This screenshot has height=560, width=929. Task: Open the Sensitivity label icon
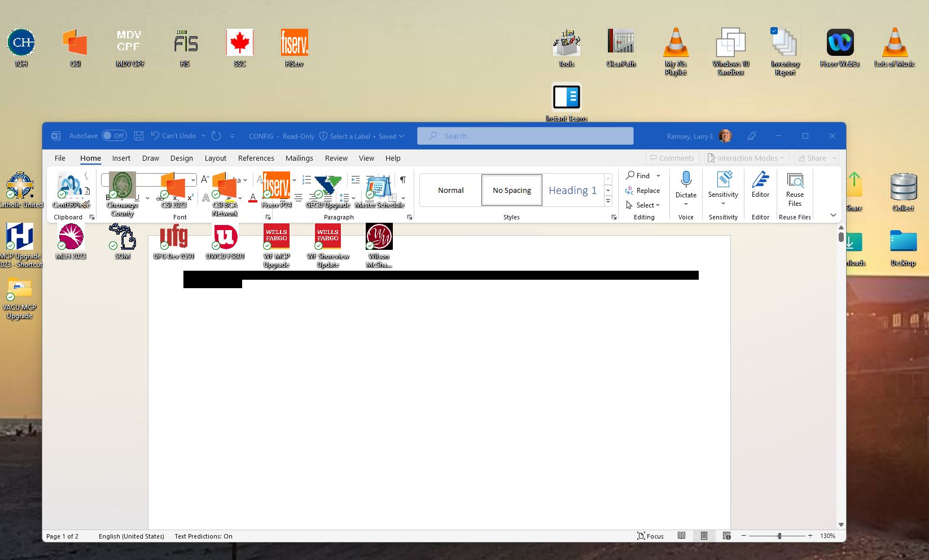click(724, 179)
